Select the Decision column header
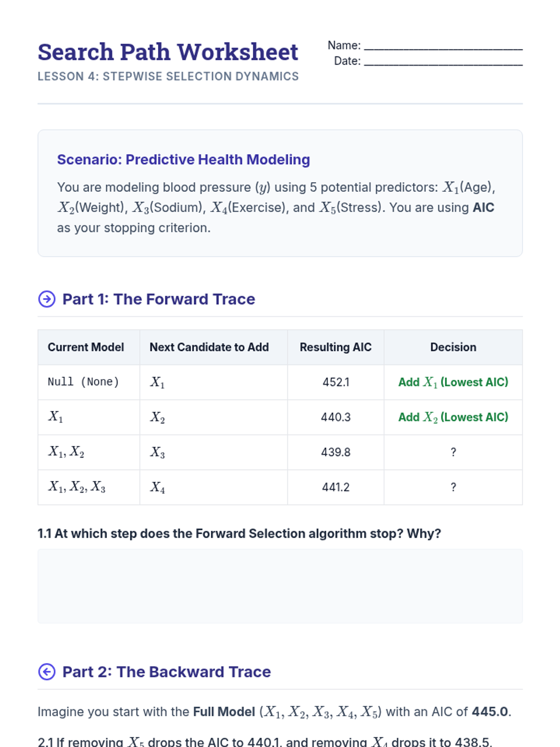The height and width of the screenshot is (747, 560). (x=453, y=347)
